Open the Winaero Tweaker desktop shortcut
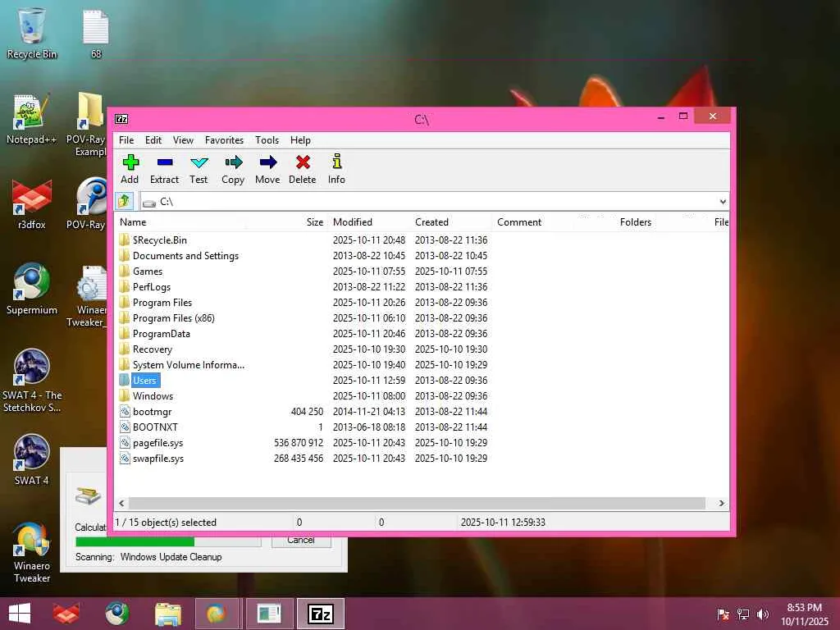Image resolution: width=840 pixels, height=630 pixels. [x=32, y=552]
